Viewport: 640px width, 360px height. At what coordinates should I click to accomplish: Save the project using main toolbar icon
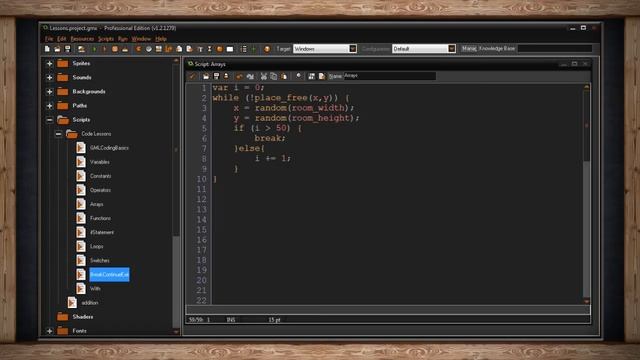point(68,49)
